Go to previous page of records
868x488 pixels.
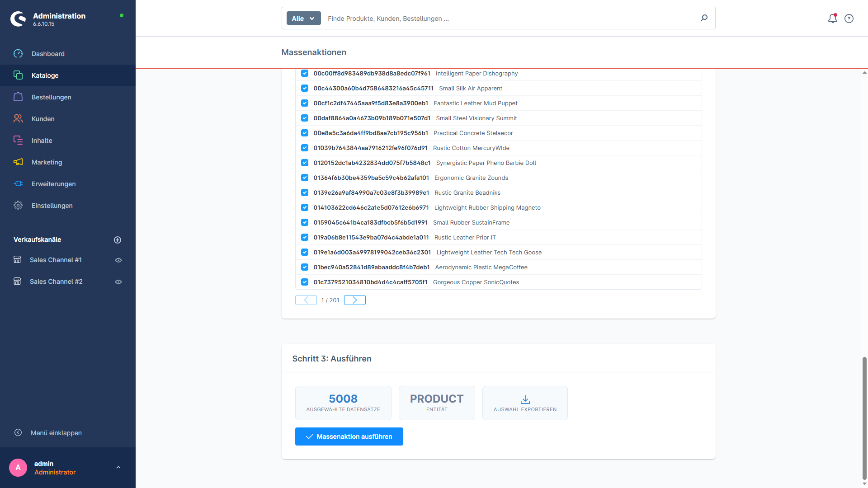tap(306, 300)
